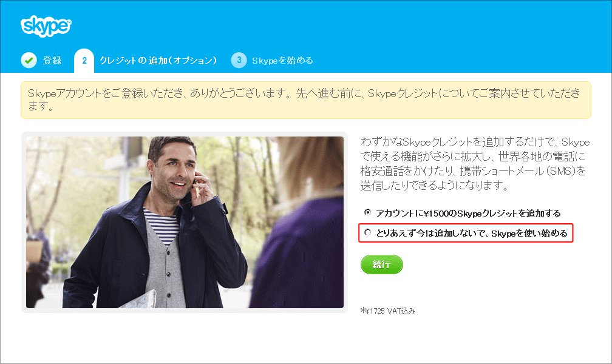Click the yellow thank-you notice message
This screenshot has width=612, height=364.
click(x=305, y=100)
